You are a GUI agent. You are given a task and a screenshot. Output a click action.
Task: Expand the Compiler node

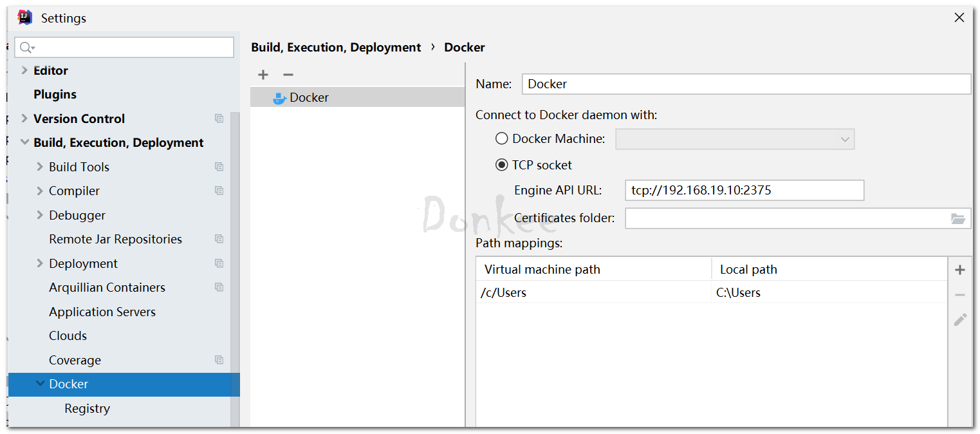pyautogui.click(x=40, y=191)
